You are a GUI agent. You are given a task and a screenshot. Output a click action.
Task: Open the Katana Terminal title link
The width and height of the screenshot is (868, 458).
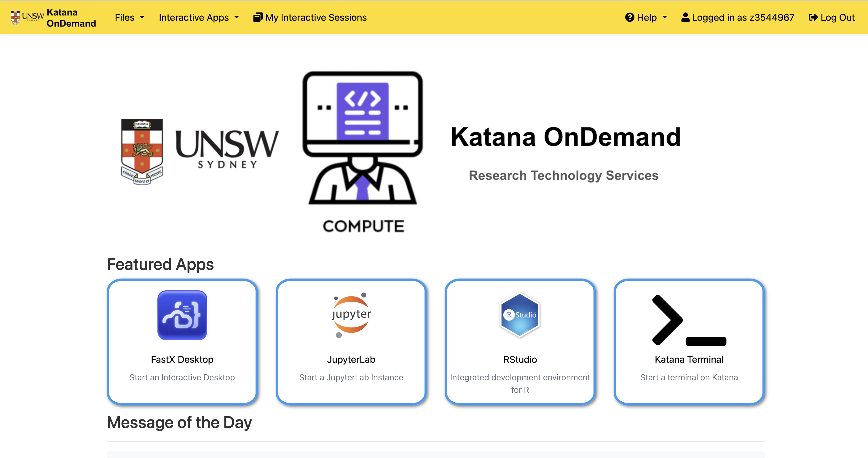(689, 360)
